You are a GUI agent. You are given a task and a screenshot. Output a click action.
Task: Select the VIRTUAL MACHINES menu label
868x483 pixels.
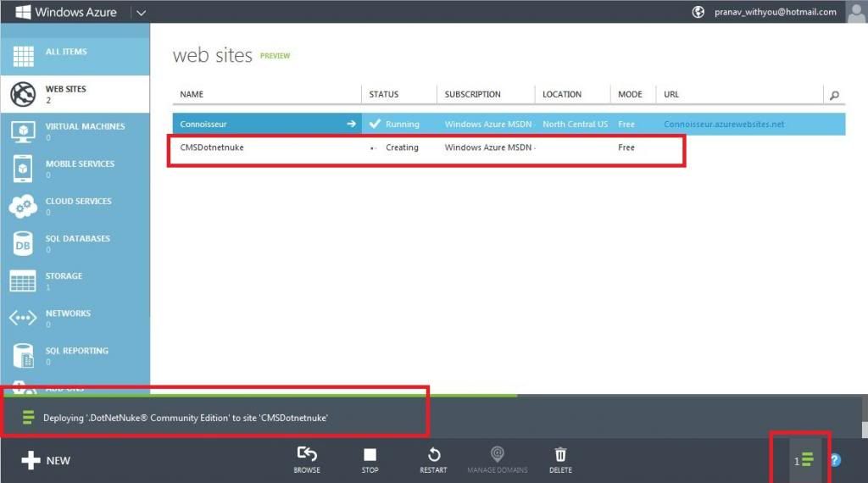click(85, 127)
